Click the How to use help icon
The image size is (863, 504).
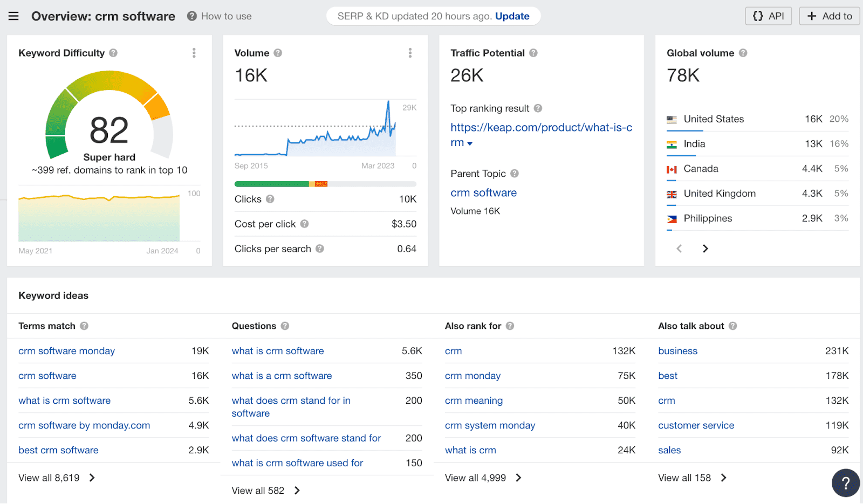click(x=191, y=16)
